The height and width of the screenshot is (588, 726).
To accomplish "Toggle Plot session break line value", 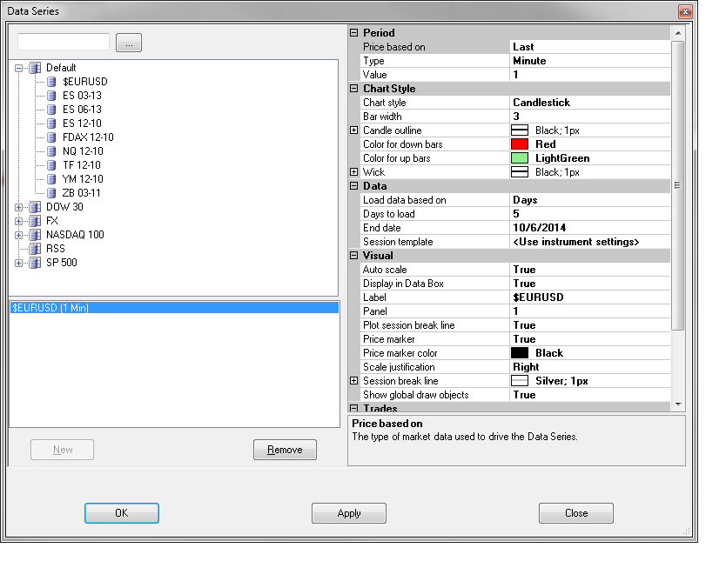I will [524, 325].
